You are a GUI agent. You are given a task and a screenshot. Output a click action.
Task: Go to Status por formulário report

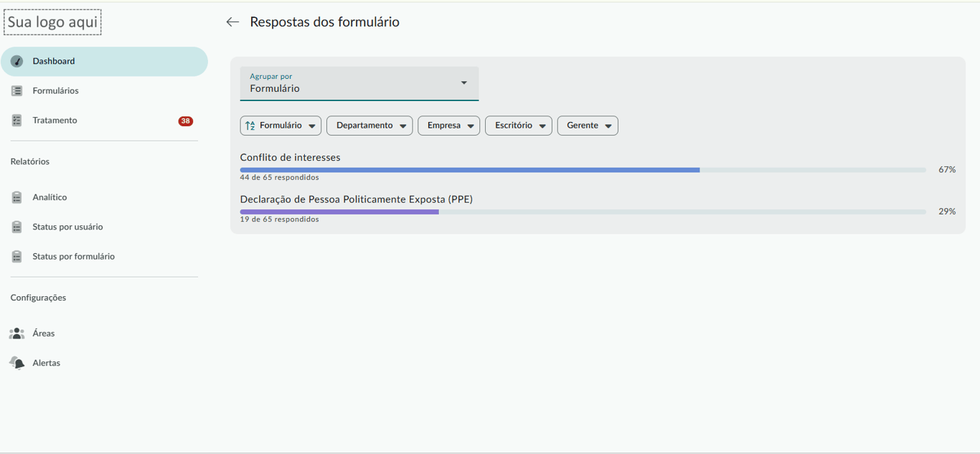tap(73, 257)
